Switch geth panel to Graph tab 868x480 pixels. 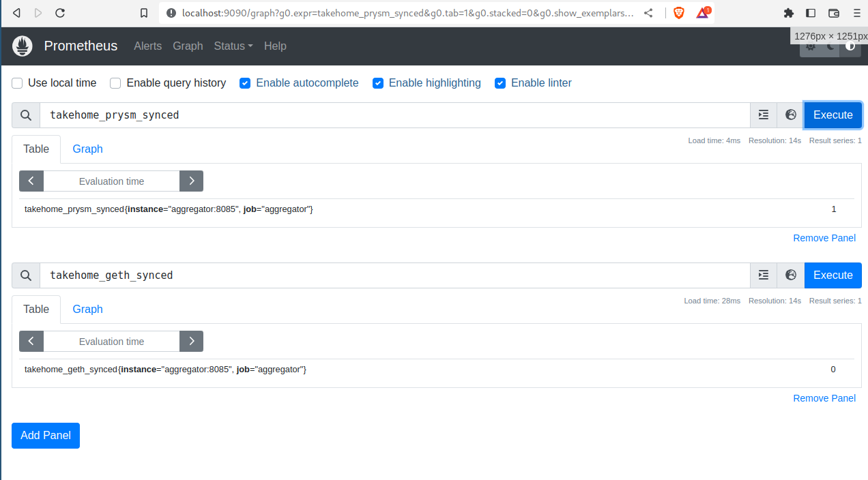(x=87, y=309)
